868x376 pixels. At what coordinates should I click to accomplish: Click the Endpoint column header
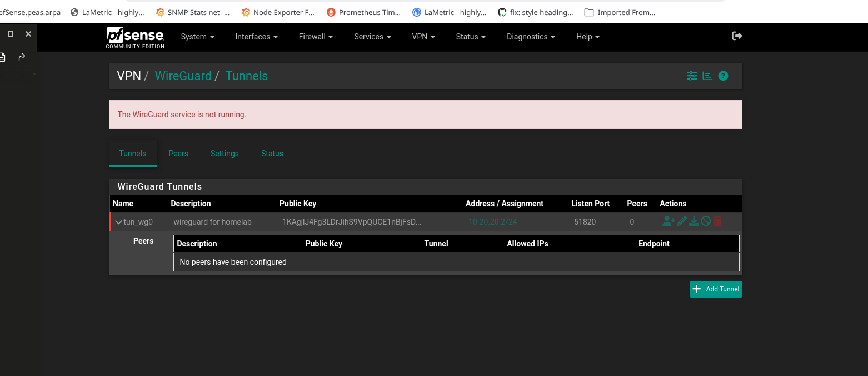(654, 244)
